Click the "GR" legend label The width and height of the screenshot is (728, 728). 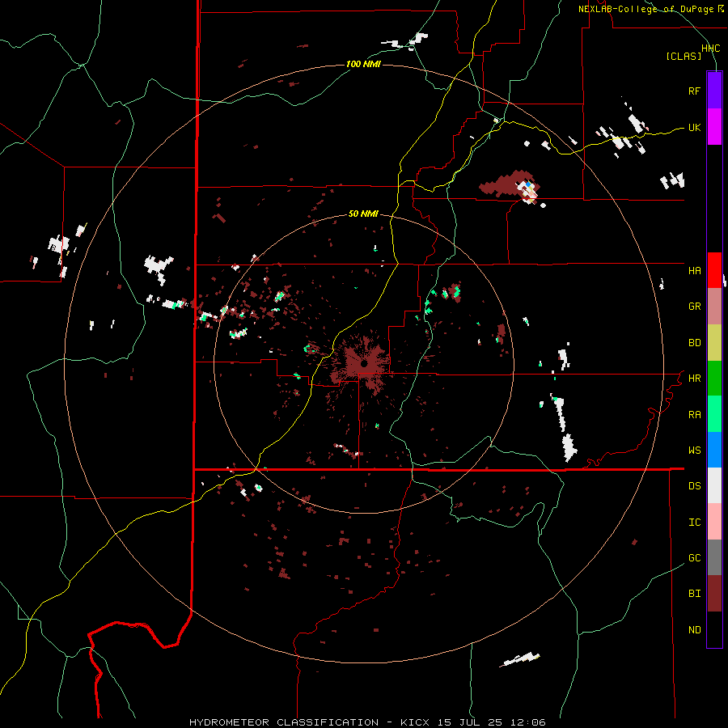[694, 307]
